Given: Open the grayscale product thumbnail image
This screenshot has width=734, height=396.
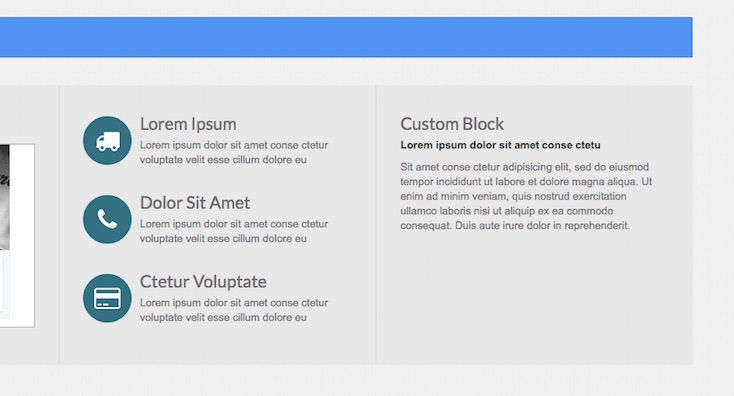Looking at the screenshot, I should pyautogui.click(x=5, y=197).
